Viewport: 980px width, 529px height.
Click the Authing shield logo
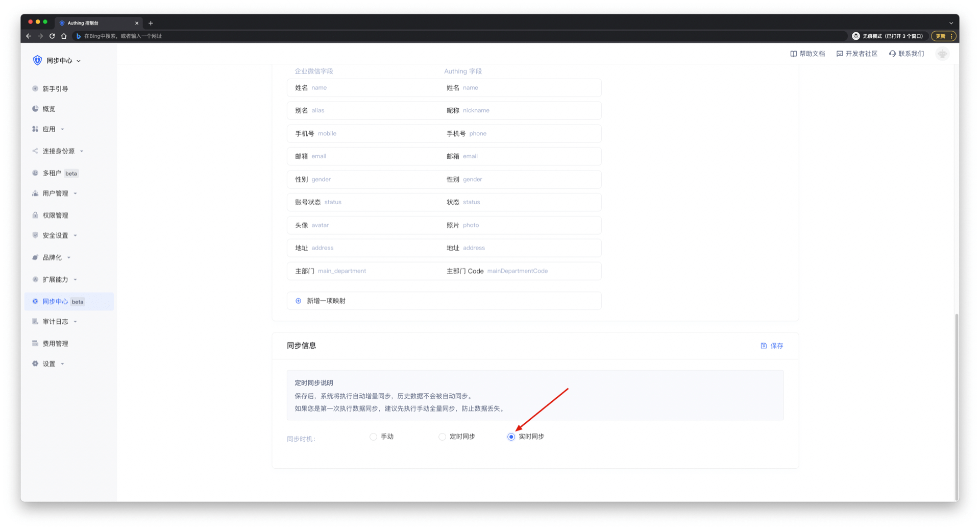click(37, 60)
